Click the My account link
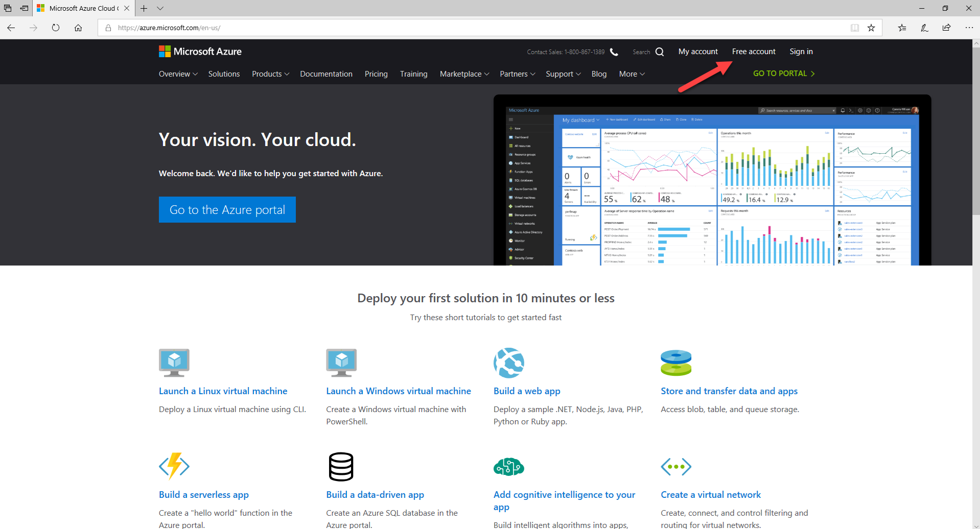The width and height of the screenshot is (980, 529). tap(698, 52)
